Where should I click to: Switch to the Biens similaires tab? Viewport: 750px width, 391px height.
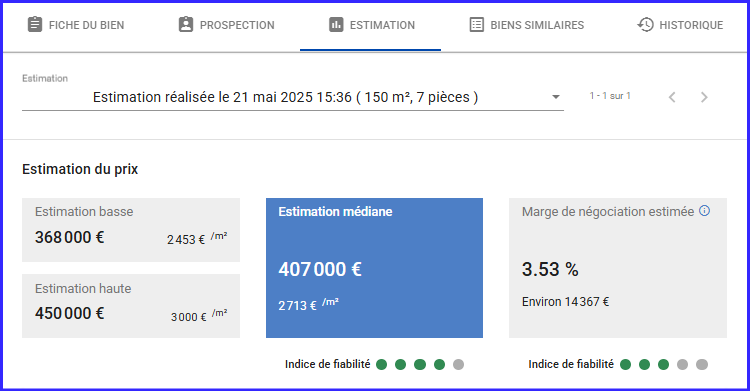[527, 25]
